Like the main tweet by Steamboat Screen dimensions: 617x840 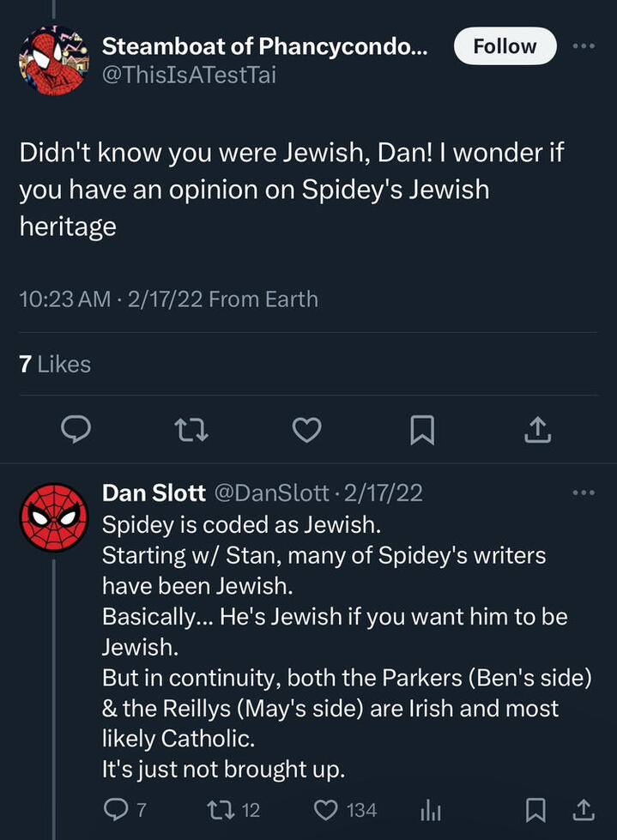(x=306, y=428)
